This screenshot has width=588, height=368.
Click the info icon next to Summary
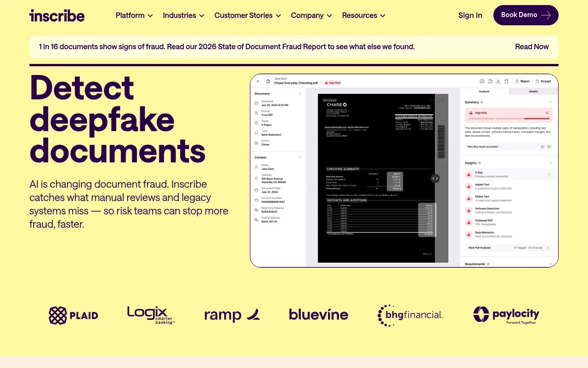coord(482,102)
